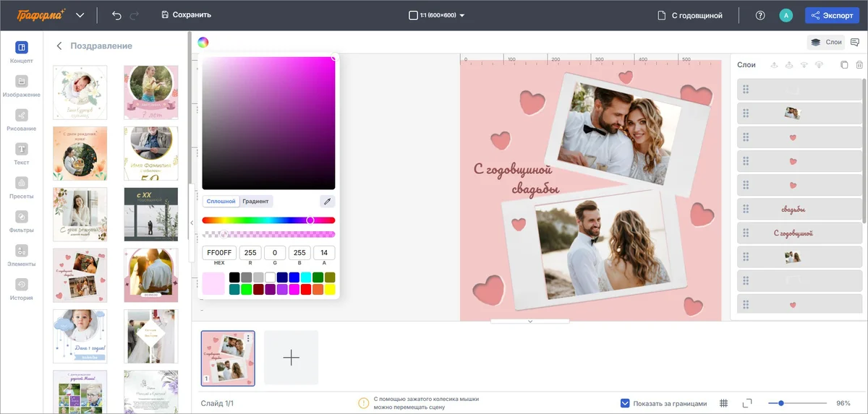
Task: Adjust the zoom slider in status bar
Action: click(797, 403)
